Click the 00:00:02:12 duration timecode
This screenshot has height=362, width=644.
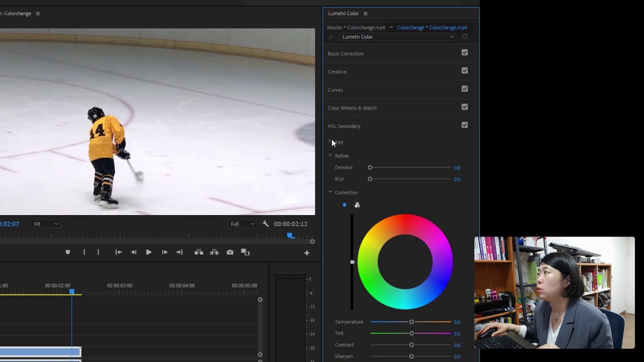290,224
